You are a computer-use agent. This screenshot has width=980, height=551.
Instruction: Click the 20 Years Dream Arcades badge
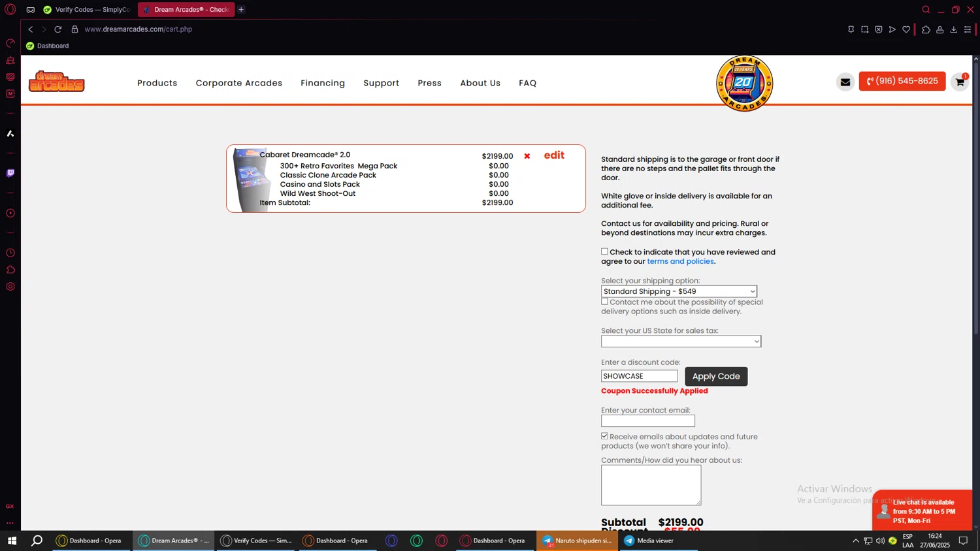point(744,83)
